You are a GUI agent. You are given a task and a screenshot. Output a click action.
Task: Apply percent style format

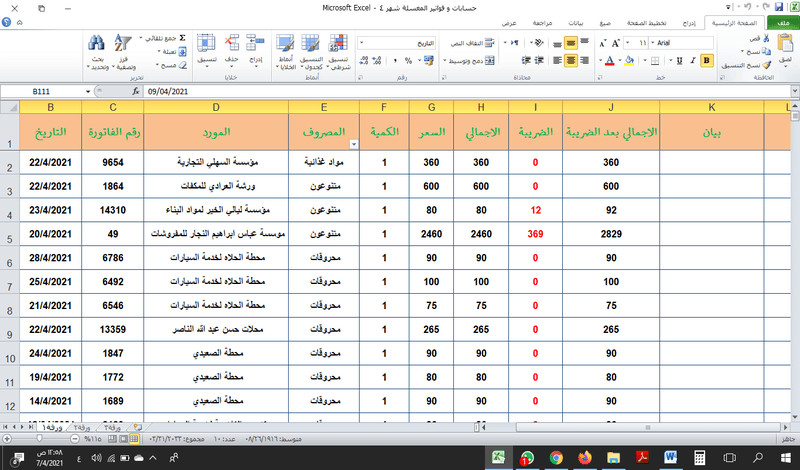point(408,60)
